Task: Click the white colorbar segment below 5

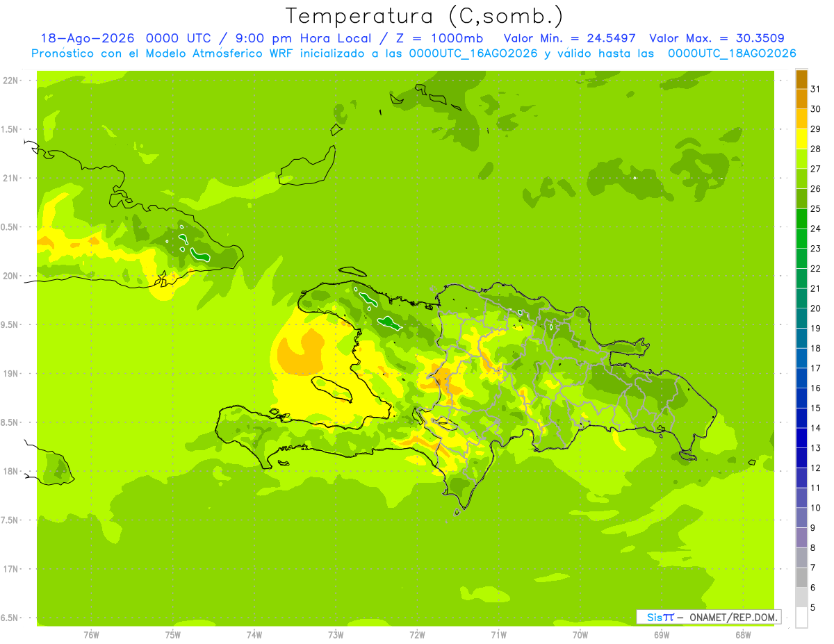Action: pos(801,617)
